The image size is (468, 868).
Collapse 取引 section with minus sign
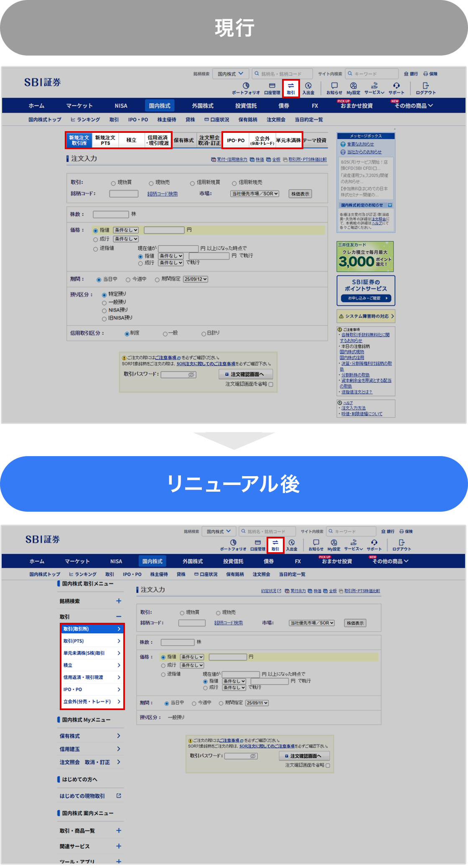click(119, 617)
